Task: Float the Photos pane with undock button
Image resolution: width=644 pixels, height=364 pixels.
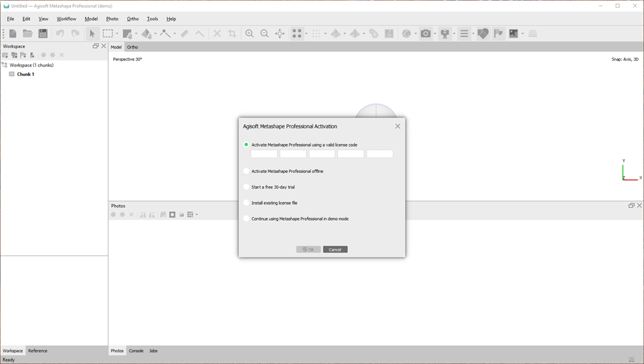Action: tap(631, 206)
